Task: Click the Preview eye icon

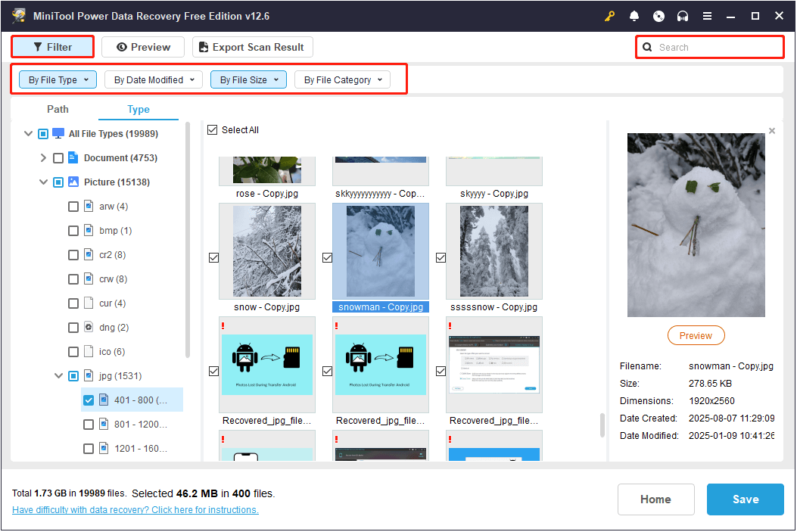Action: (x=122, y=46)
